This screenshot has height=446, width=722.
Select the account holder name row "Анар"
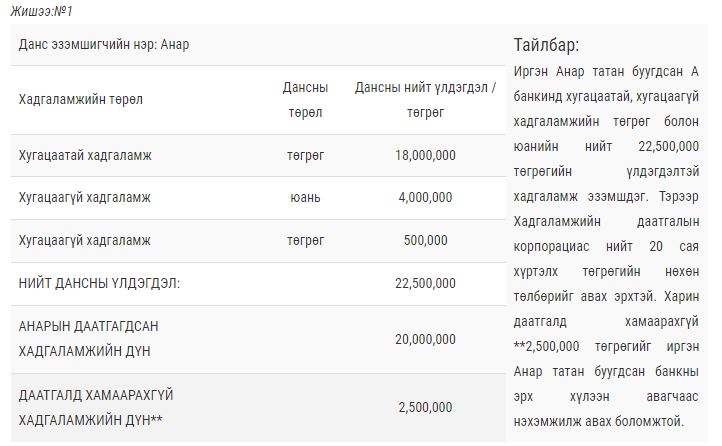[x=104, y=45]
